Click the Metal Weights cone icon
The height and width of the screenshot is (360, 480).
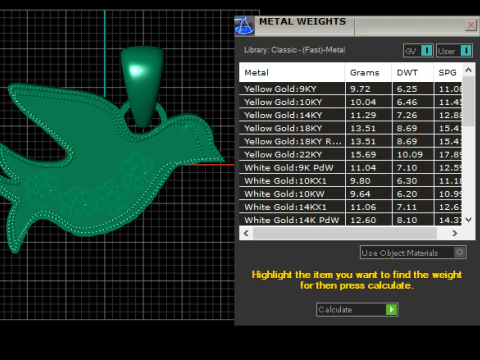[x=244, y=26]
